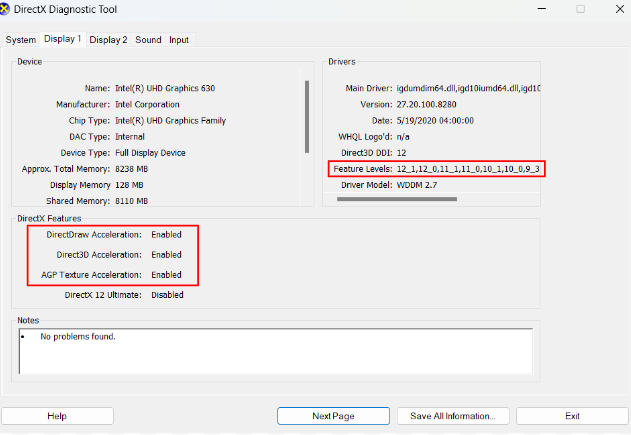Screen dimensions: 631x435
Task: Click the Device panel vertical scrollbar thumb
Action: click(307, 117)
